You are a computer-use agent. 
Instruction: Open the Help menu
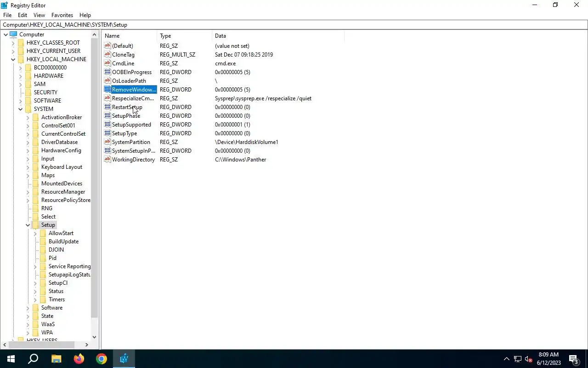85,15
